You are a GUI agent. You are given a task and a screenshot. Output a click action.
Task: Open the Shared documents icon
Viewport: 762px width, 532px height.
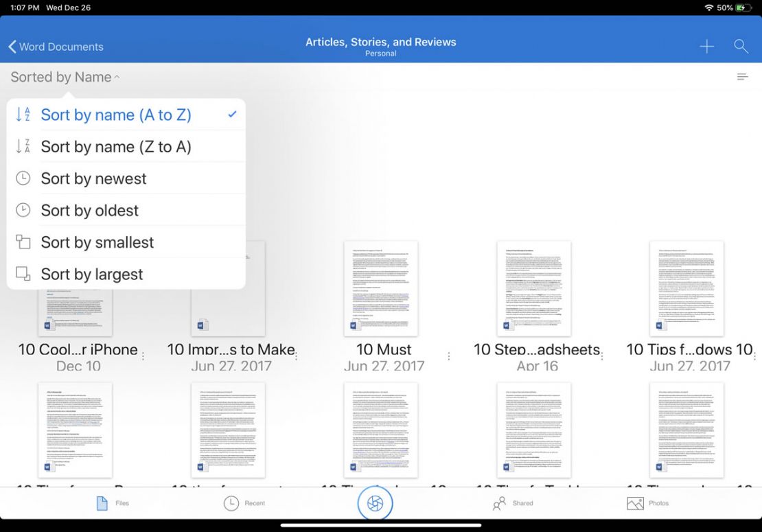point(498,502)
